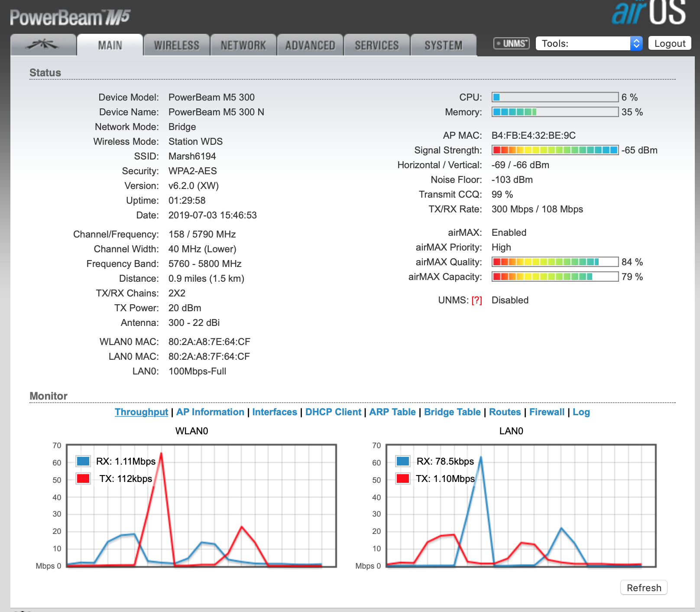Click the UNMS status value Disabled
700x612 pixels.
click(x=510, y=300)
